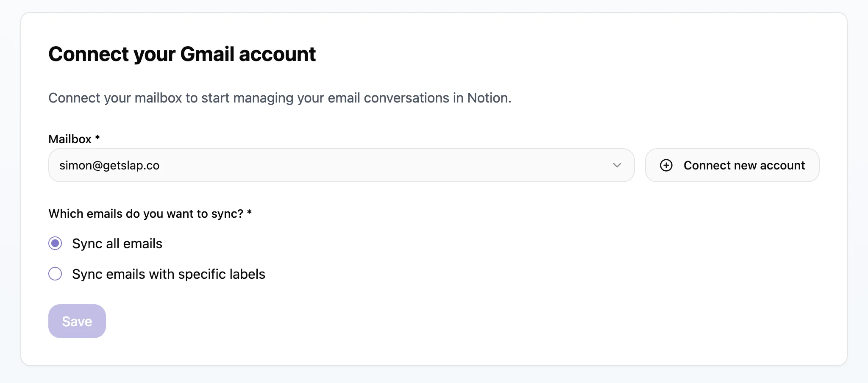Screen dimensions: 868x383
Task: Click the "Sync emails with specific labels" label text
Action: click(168, 274)
